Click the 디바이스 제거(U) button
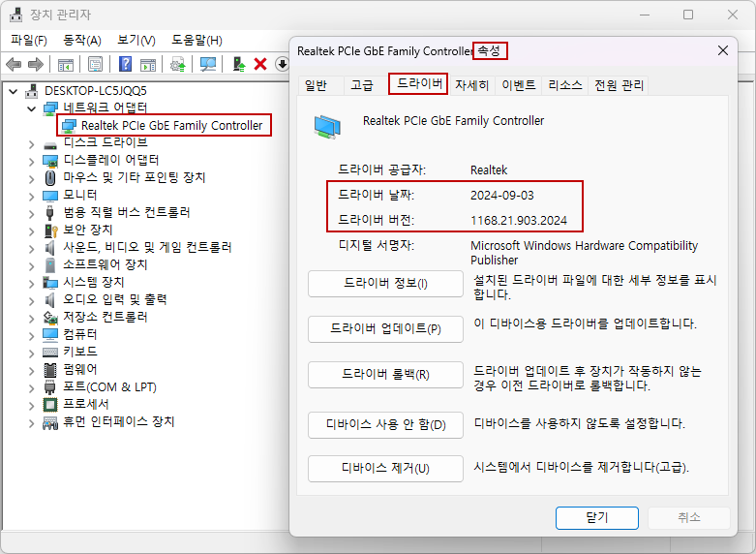The height and width of the screenshot is (554, 756). point(385,468)
